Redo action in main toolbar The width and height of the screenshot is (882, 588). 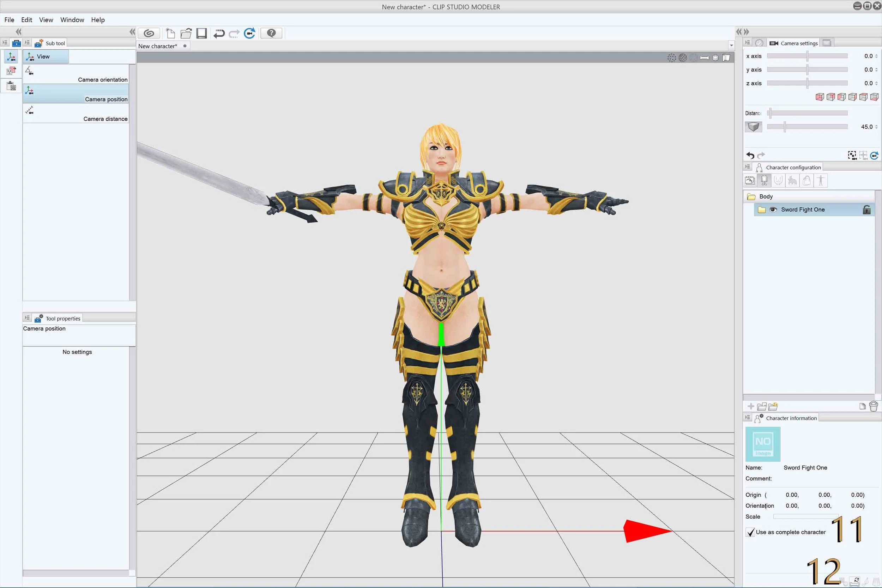coord(234,34)
